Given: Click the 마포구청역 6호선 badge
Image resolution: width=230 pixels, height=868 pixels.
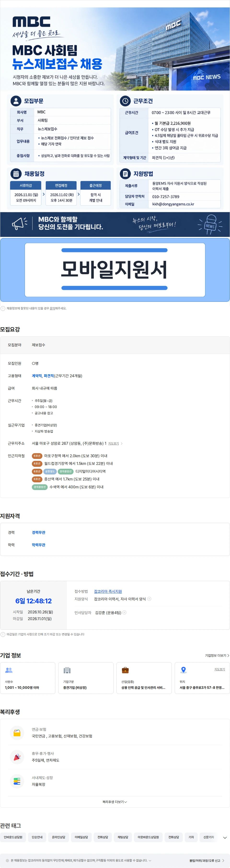Looking at the screenshot, I should tap(37, 456).
